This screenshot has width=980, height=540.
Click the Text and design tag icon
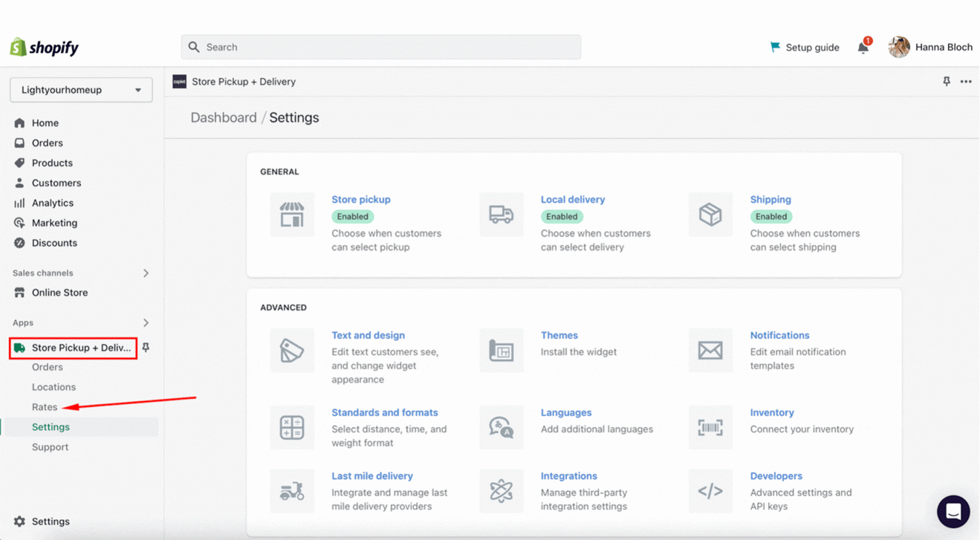pyautogui.click(x=292, y=351)
